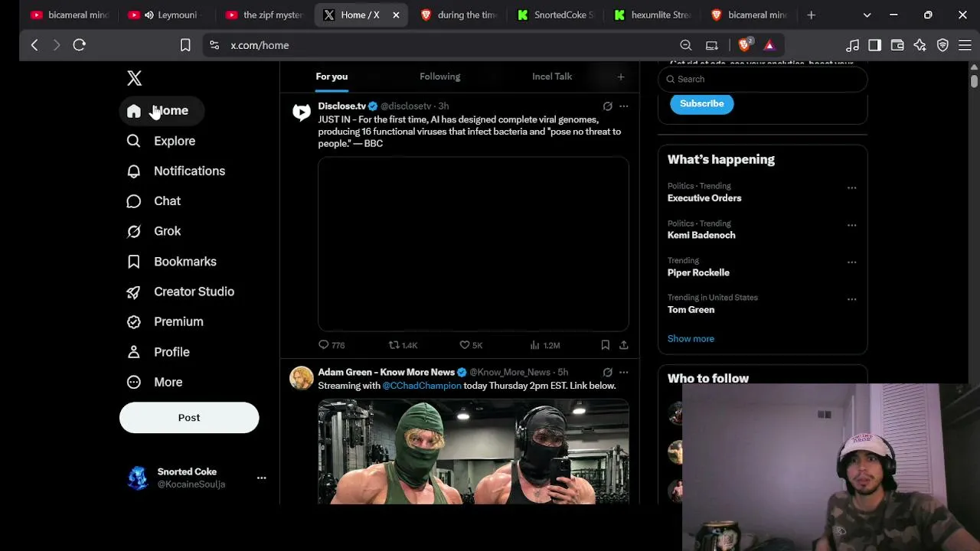980x551 pixels.
Task: Open Adam Green - Know More News profile
Action: [387, 373]
